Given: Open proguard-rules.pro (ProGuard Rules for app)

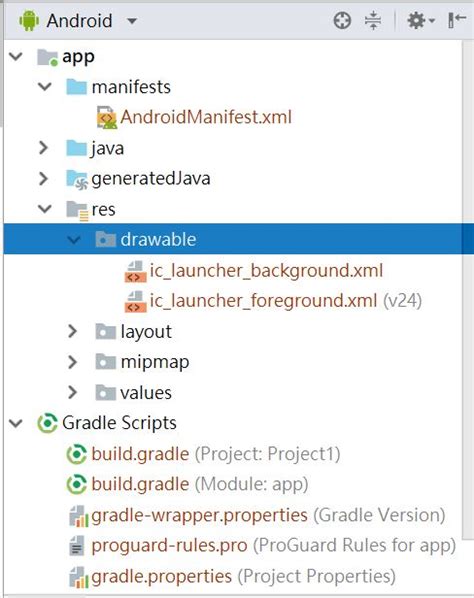Looking at the screenshot, I should pyautogui.click(x=274, y=546).
